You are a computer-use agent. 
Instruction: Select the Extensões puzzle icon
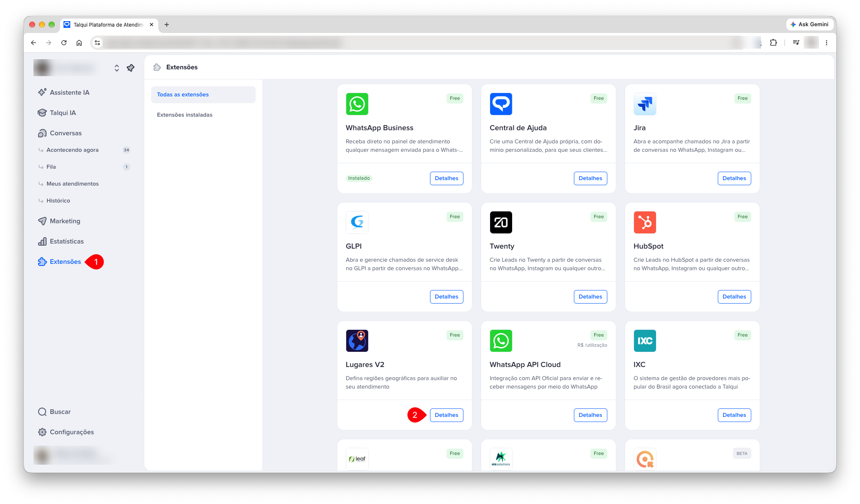coord(42,261)
